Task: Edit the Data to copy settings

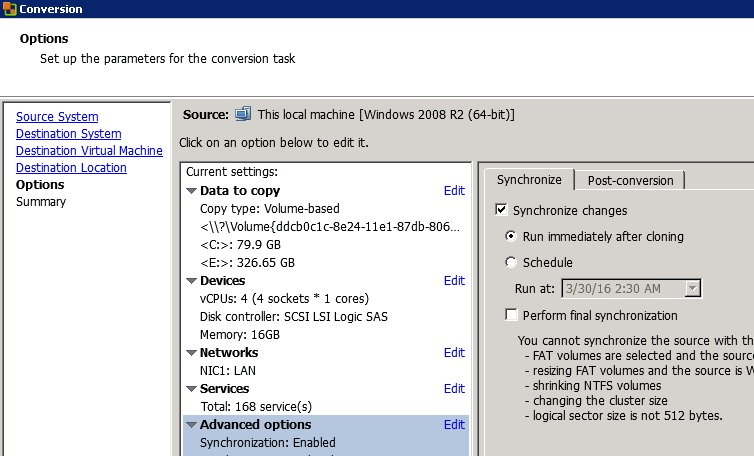Action: coord(454,191)
